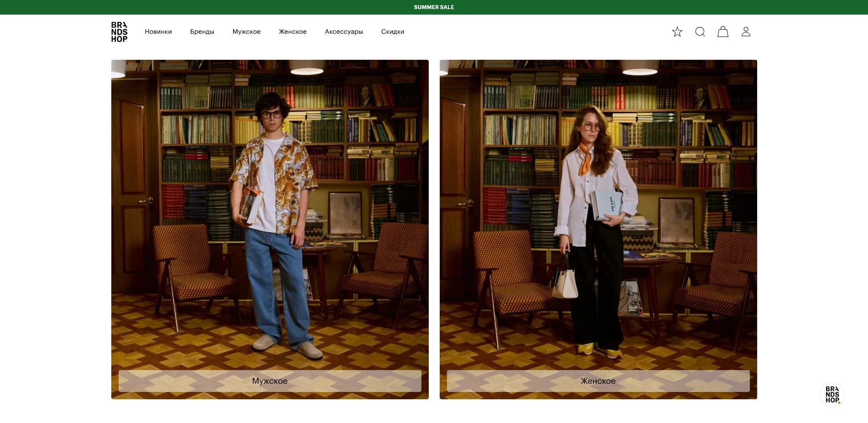Open the Аксессуары menu item
The width and height of the screenshot is (868, 423).
coord(344,31)
